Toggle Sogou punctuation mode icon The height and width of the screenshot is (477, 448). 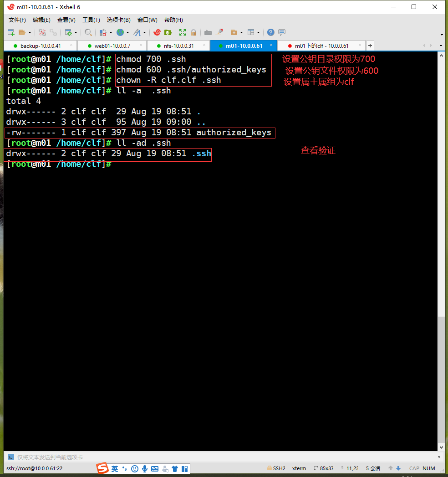(124, 468)
